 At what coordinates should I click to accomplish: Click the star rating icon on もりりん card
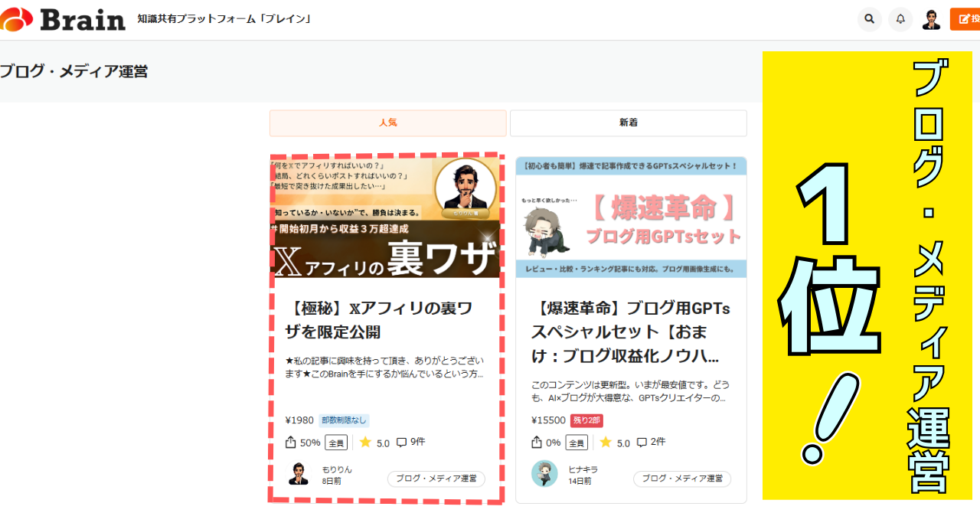[x=365, y=443]
